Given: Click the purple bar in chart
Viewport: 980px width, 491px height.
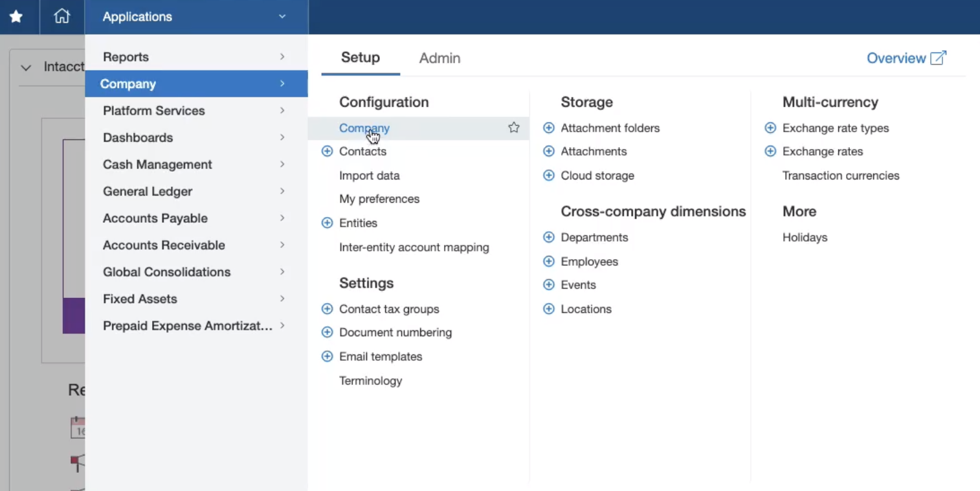Looking at the screenshot, I should pyautogui.click(x=74, y=315).
